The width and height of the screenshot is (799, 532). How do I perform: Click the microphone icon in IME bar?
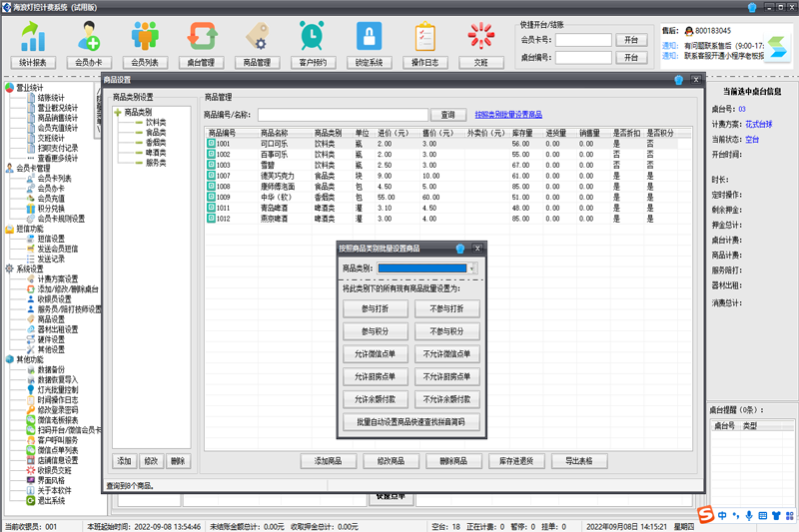point(749,516)
